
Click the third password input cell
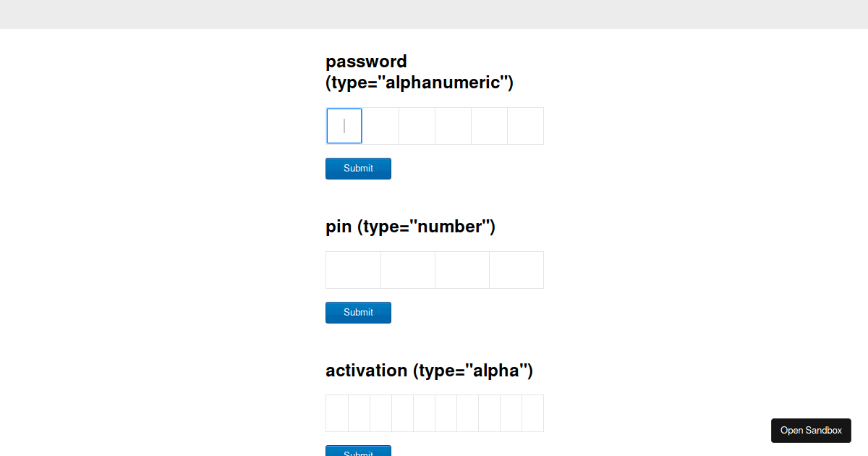[417, 126]
